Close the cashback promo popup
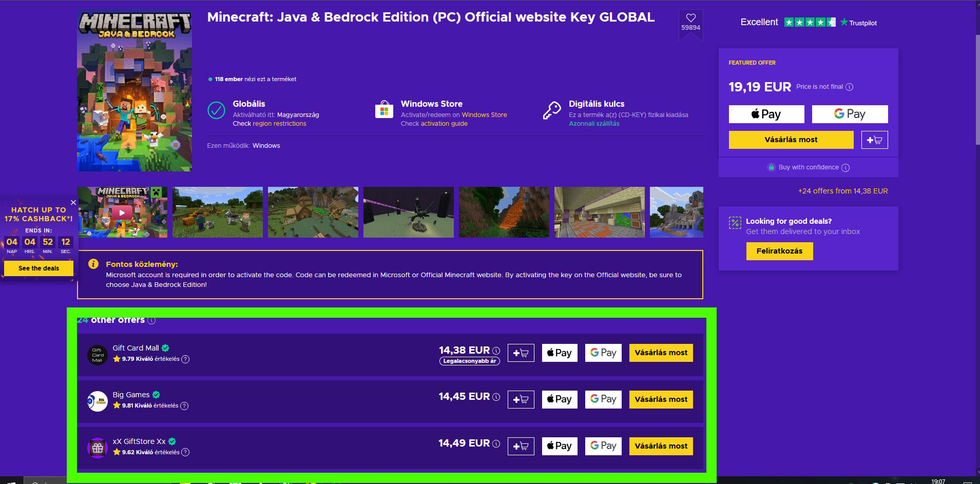 coord(73,203)
